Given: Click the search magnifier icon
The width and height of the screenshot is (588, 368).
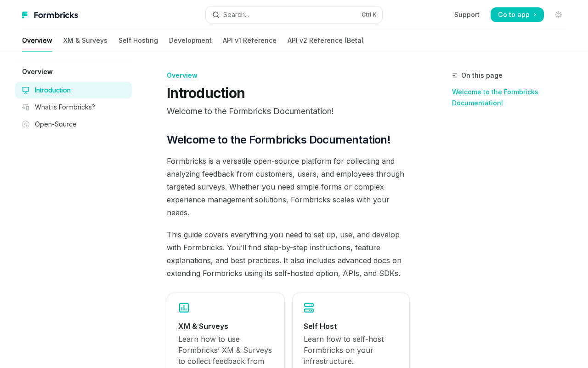Looking at the screenshot, I should [x=216, y=15].
